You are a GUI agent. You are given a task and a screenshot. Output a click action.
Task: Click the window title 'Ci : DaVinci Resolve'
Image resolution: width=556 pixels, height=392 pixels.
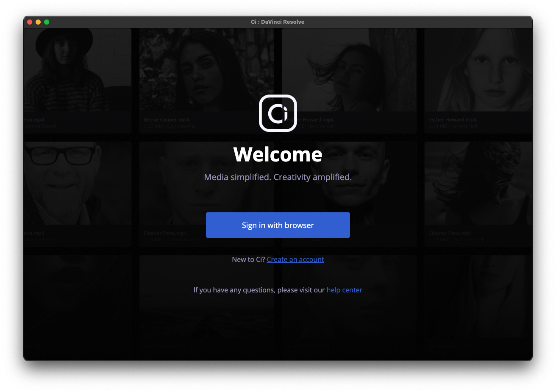(x=278, y=22)
